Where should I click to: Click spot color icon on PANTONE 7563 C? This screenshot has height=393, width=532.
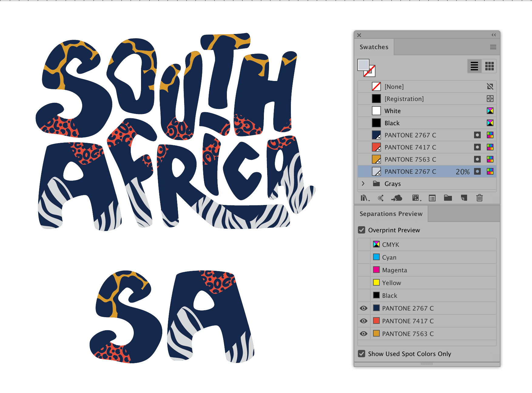pyautogui.click(x=477, y=159)
